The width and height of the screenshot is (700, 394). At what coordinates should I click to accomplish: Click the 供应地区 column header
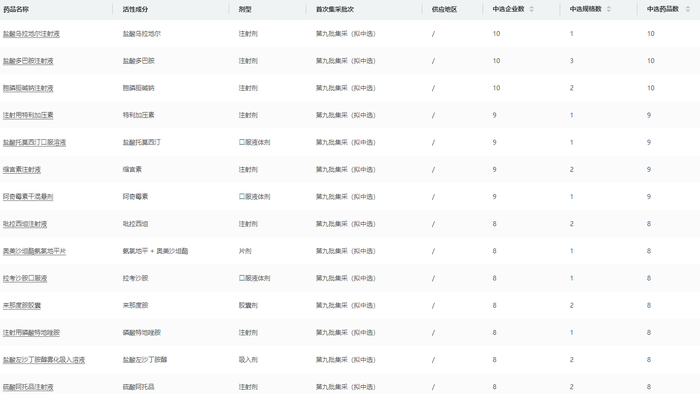[x=444, y=9]
